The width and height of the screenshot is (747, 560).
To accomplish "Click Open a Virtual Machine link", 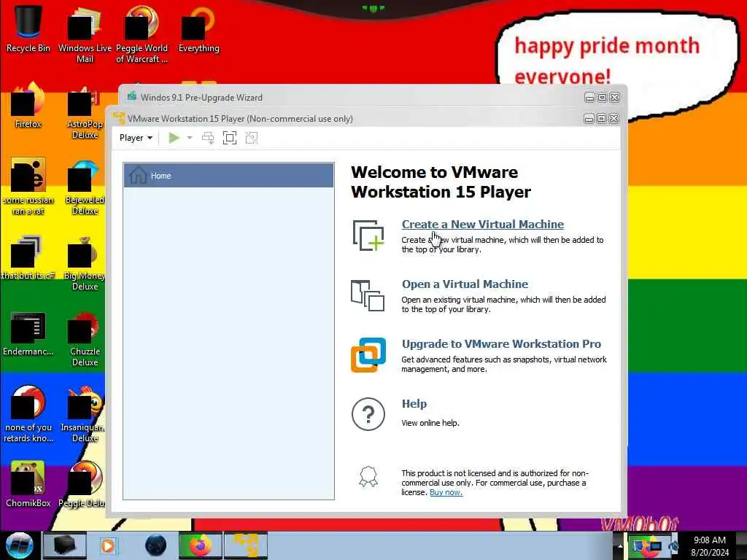I will coord(465,284).
